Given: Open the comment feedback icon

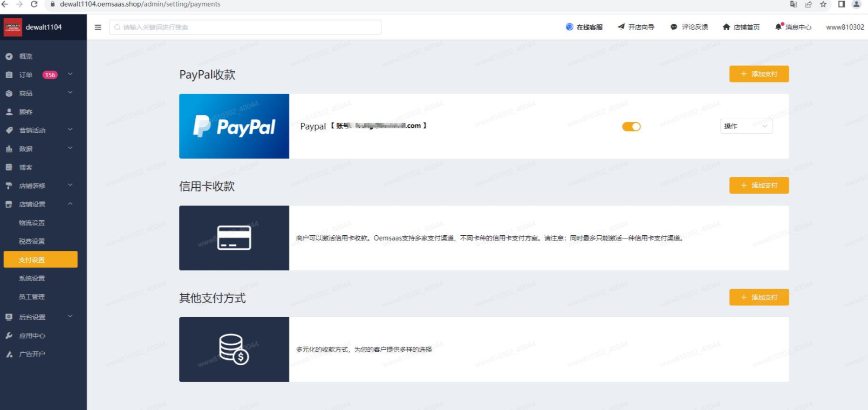Looking at the screenshot, I should [x=673, y=27].
